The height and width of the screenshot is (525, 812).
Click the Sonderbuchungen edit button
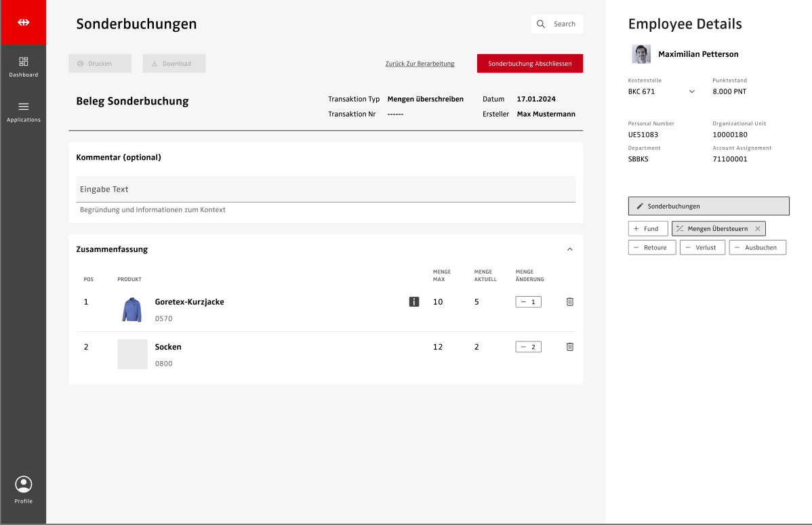click(708, 206)
